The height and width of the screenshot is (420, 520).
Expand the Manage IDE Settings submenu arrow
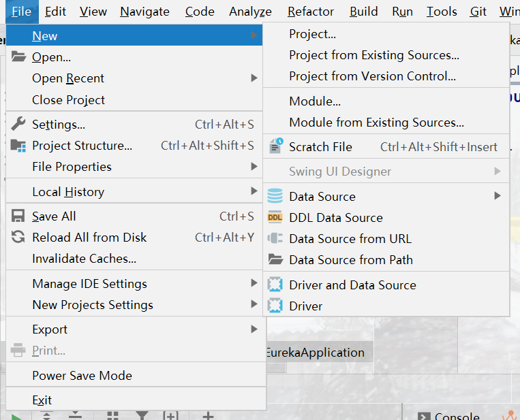click(254, 283)
